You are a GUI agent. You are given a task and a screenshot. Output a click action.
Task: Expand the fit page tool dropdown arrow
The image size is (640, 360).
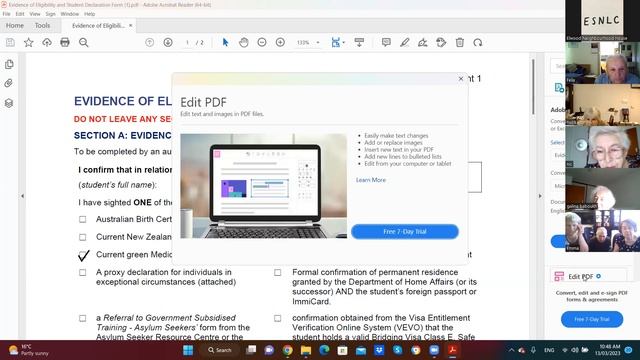pos(344,42)
